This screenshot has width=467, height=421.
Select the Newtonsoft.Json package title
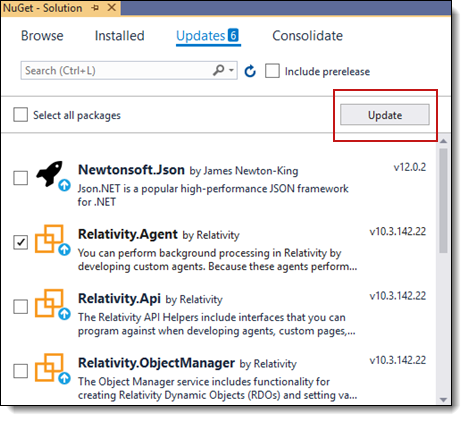[131, 170]
